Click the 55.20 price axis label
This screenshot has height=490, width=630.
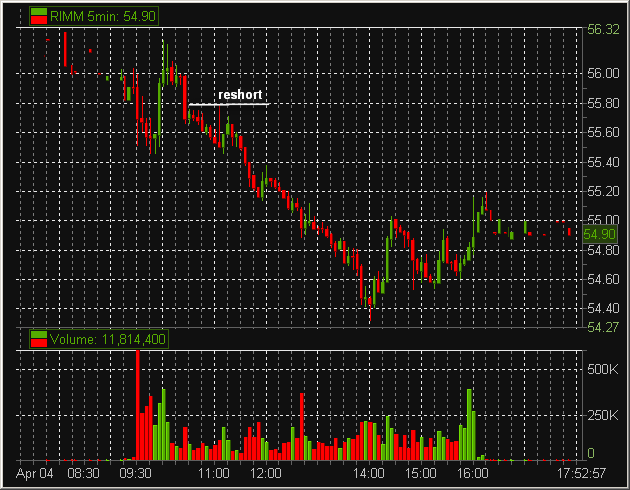[603, 192]
